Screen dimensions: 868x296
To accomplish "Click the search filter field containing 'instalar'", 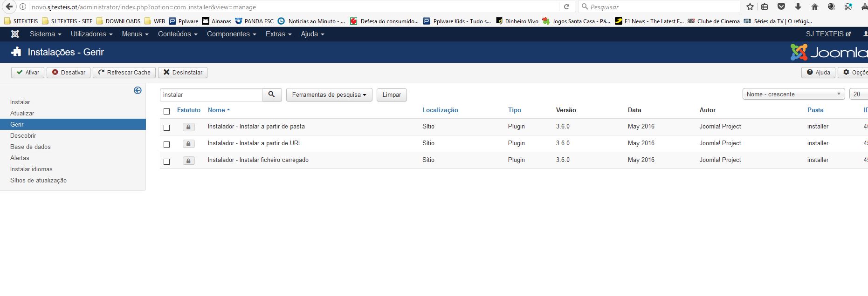I will pyautogui.click(x=211, y=94).
